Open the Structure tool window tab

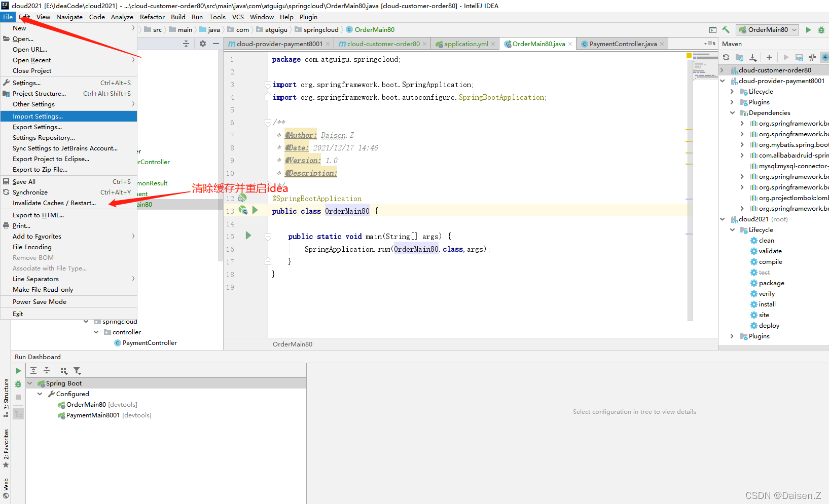pyautogui.click(x=6, y=398)
